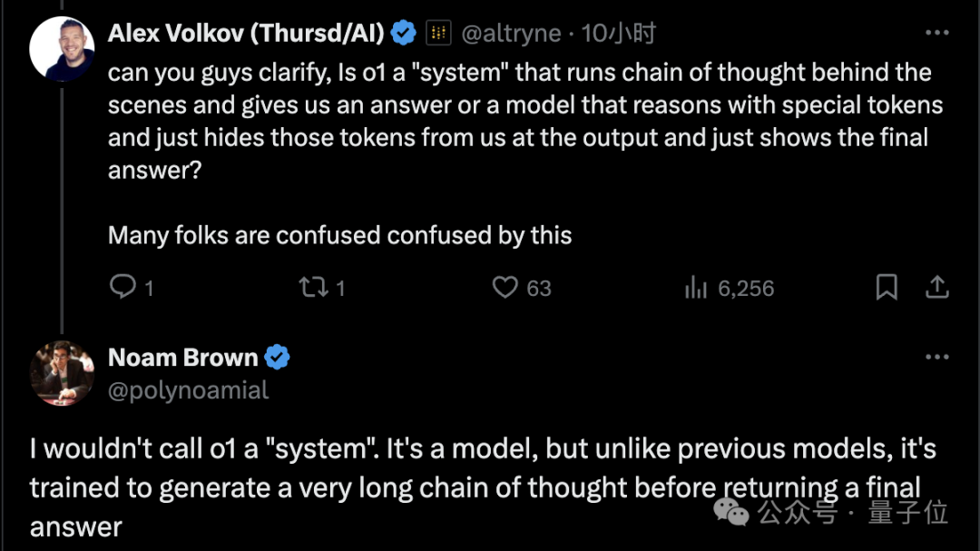Retweet Alex Volkov's tweet
The height and width of the screenshot is (551, 980).
point(312,287)
